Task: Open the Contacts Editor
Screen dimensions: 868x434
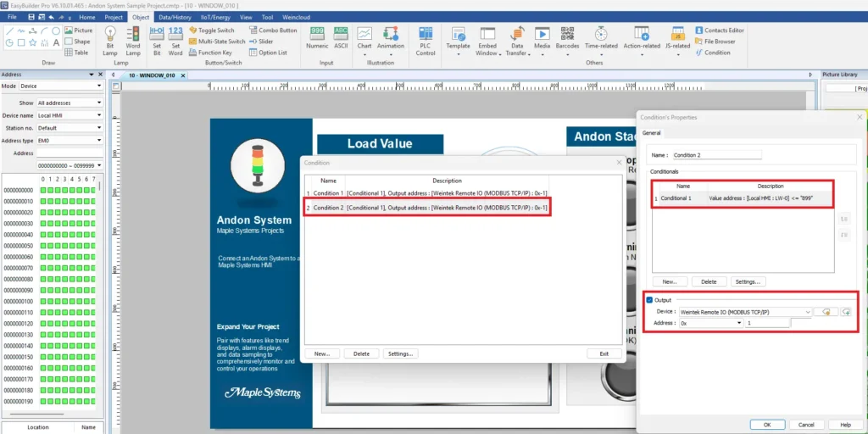Action: (720, 31)
